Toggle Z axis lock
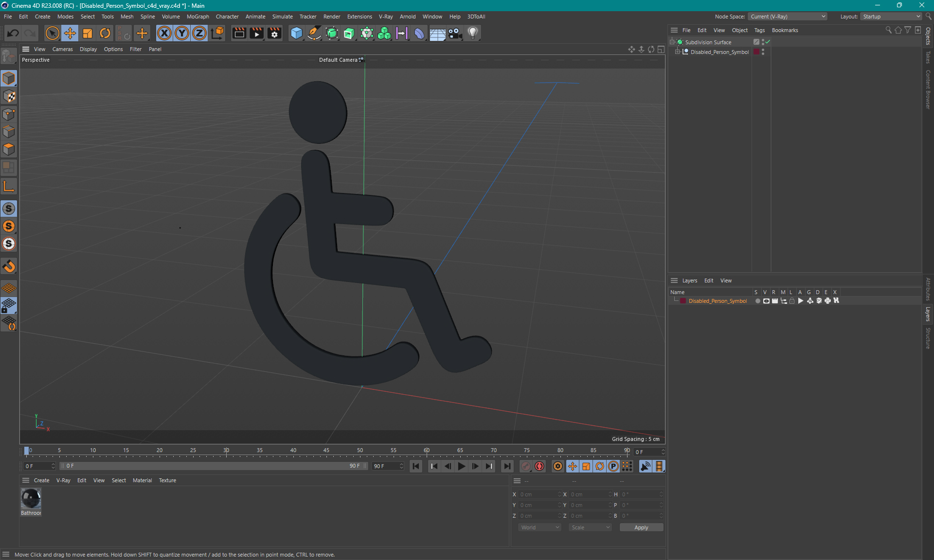Image resolution: width=934 pixels, height=560 pixels. (x=199, y=33)
